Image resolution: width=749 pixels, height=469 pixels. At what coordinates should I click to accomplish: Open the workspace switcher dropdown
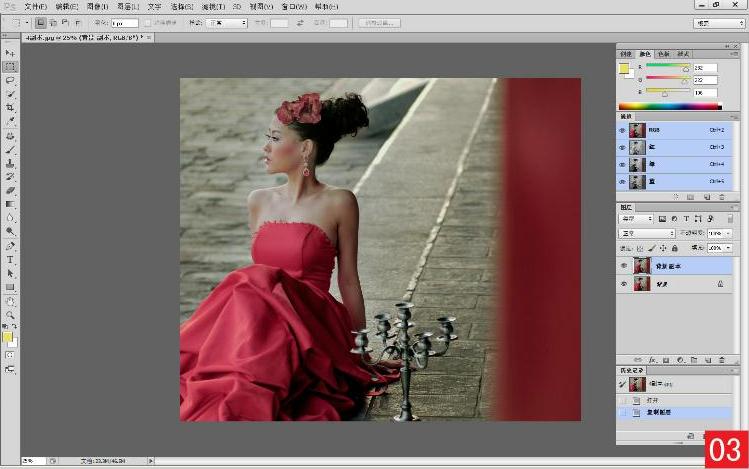[719, 23]
